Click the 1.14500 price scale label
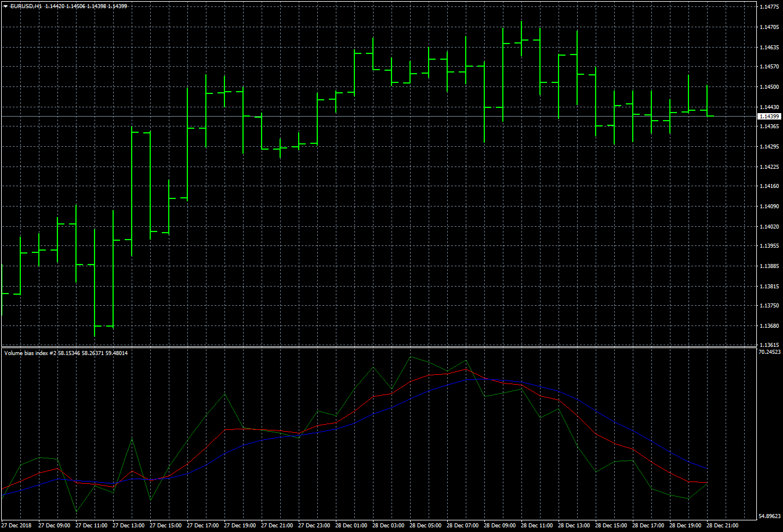 click(768, 87)
